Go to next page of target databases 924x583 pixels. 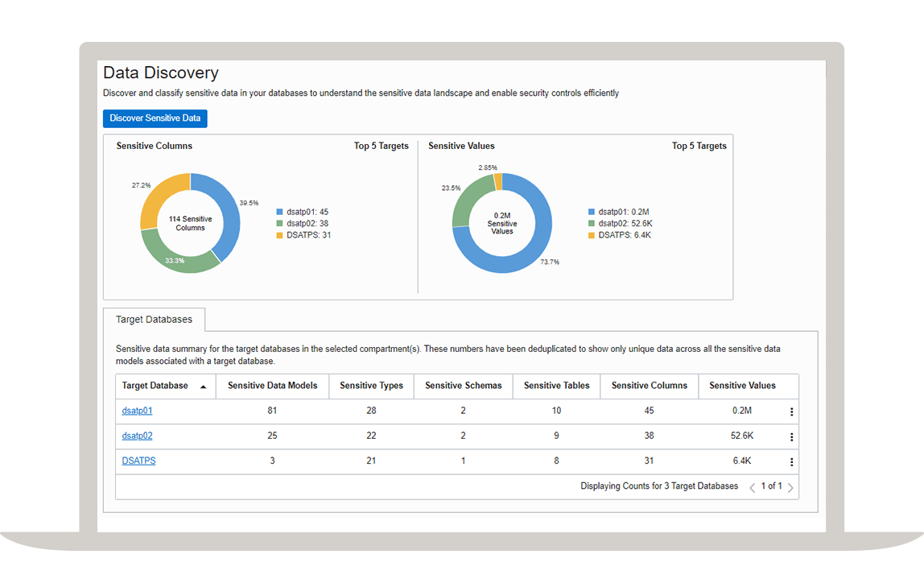(790, 486)
